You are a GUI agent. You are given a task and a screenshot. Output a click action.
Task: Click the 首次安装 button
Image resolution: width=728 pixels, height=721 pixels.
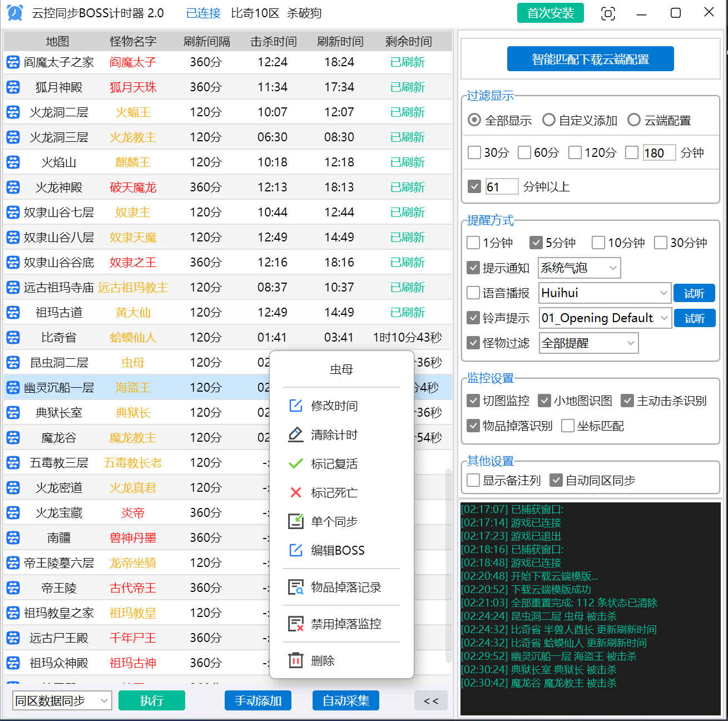551,13
